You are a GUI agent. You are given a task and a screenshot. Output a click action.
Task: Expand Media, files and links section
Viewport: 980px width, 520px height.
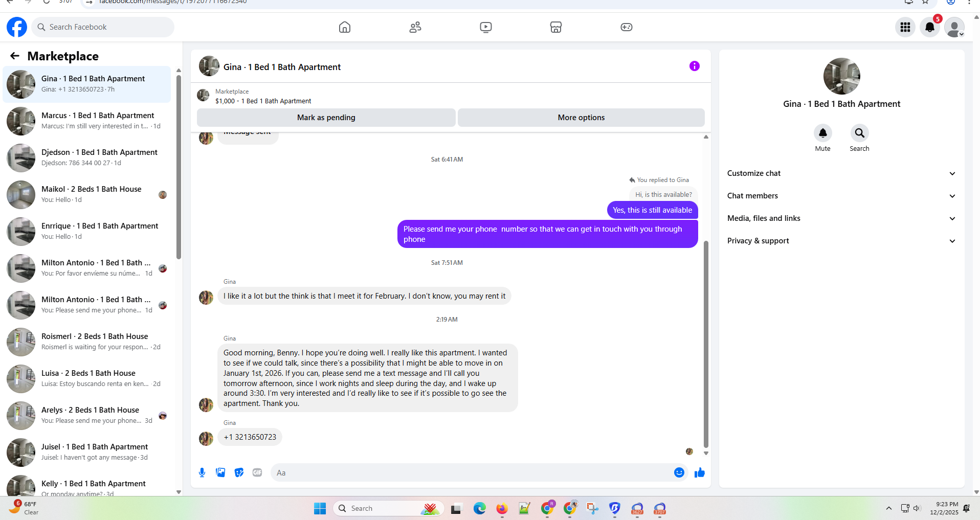841,218
